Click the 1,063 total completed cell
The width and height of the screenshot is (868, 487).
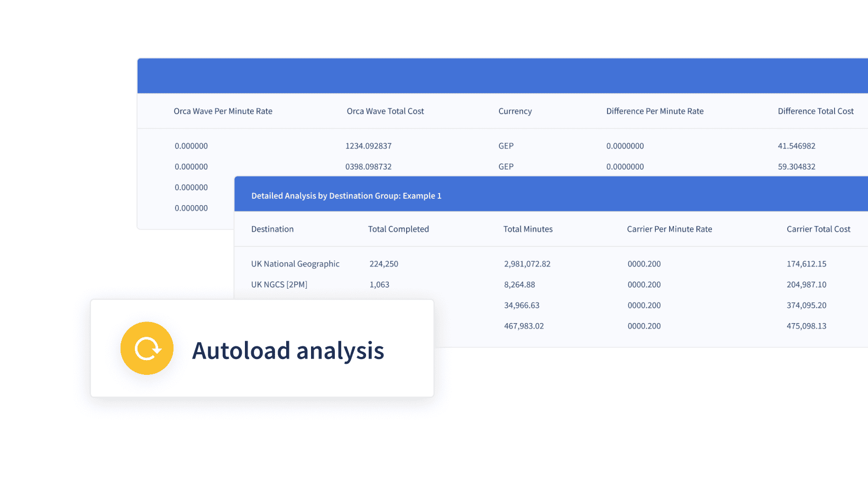coord(379,284)
